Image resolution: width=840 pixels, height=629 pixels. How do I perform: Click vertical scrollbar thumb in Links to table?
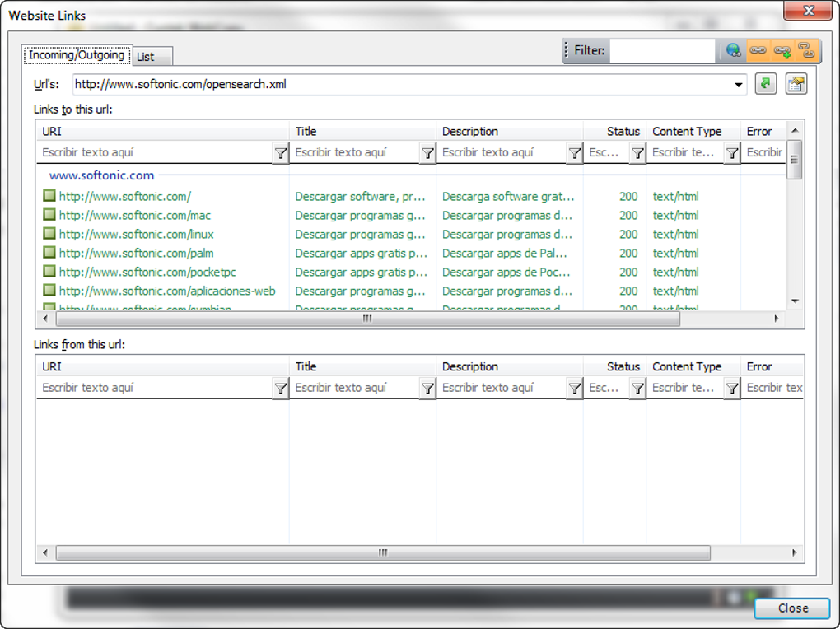tap(795, 159)
